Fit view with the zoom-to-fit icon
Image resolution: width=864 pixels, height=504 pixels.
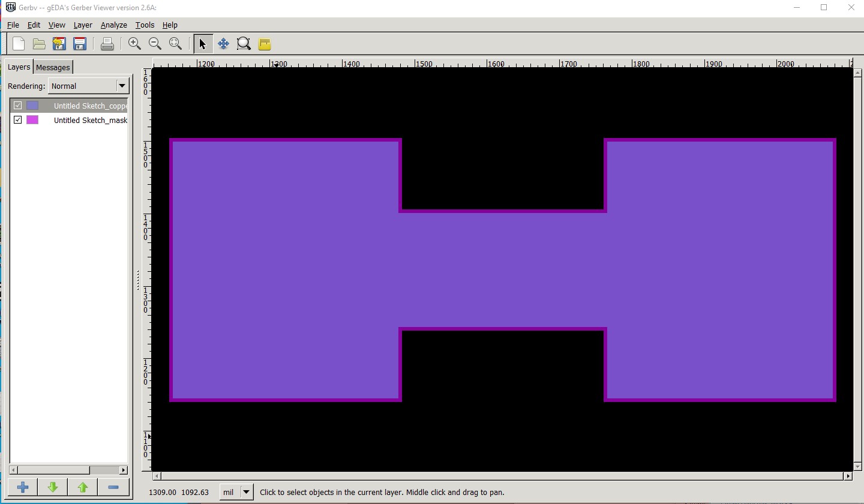(x=175, y=44)
